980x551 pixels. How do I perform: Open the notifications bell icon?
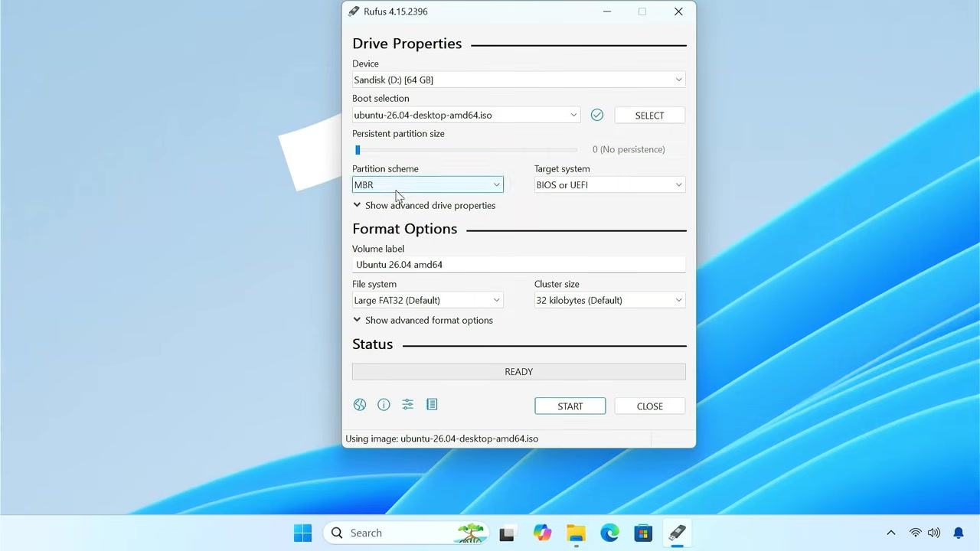(x=959, y=533)
